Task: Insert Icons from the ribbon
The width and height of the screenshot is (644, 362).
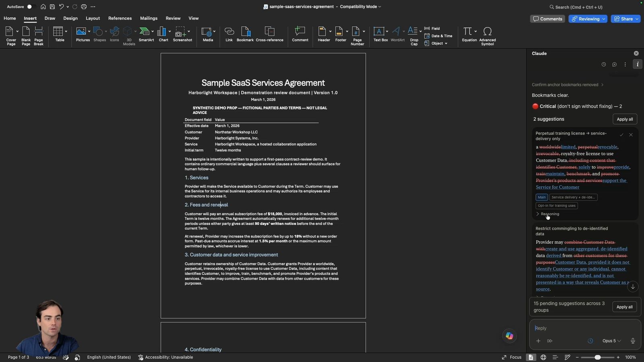Action: [114, 34]
